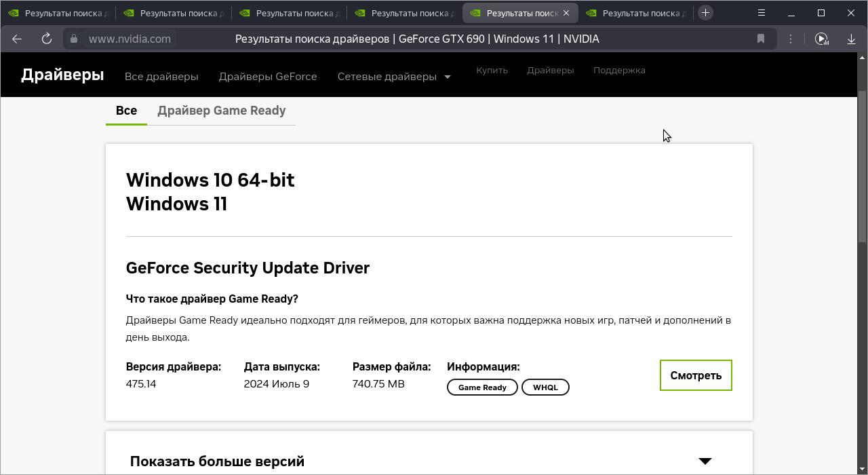Open the browser hamburger menu in title bar

pyautogui.click(x=762, y=13)
